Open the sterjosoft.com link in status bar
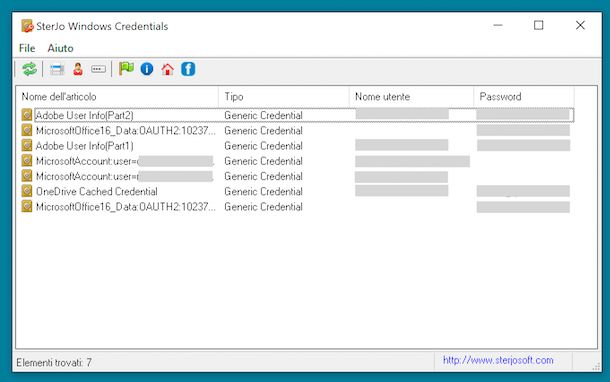This screenshot has width=610, height=382. pyautogui.click(x=498, y=360)
